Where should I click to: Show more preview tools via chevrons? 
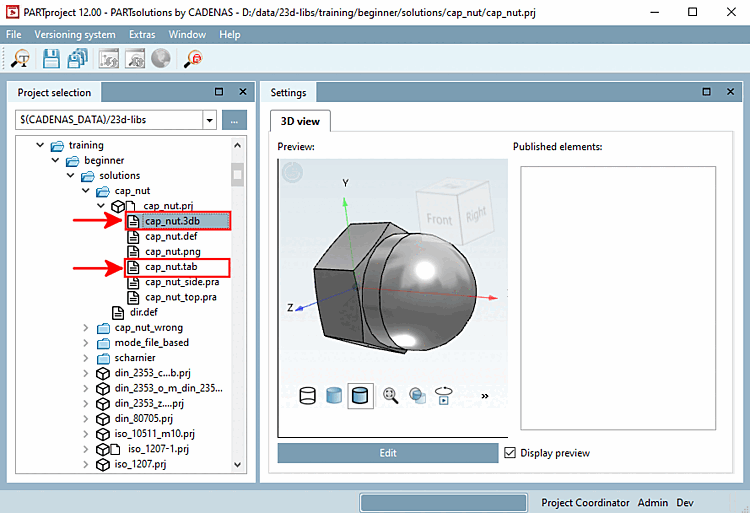tap(485, 396)
